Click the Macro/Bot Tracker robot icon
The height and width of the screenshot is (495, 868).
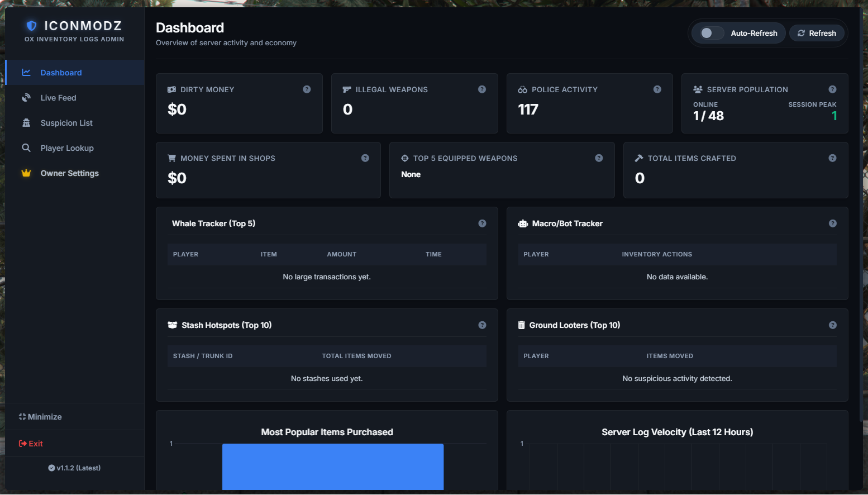click(523, 223)
